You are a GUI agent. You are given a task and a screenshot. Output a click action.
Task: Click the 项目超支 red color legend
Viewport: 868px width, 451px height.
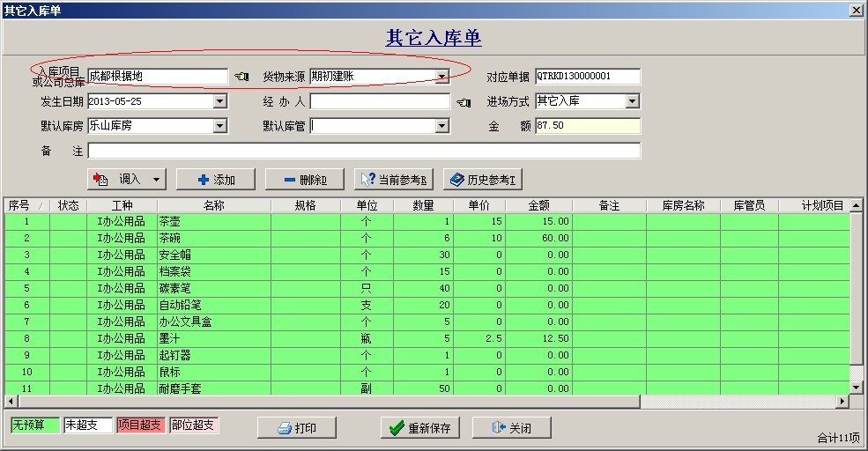click(140, 425)
